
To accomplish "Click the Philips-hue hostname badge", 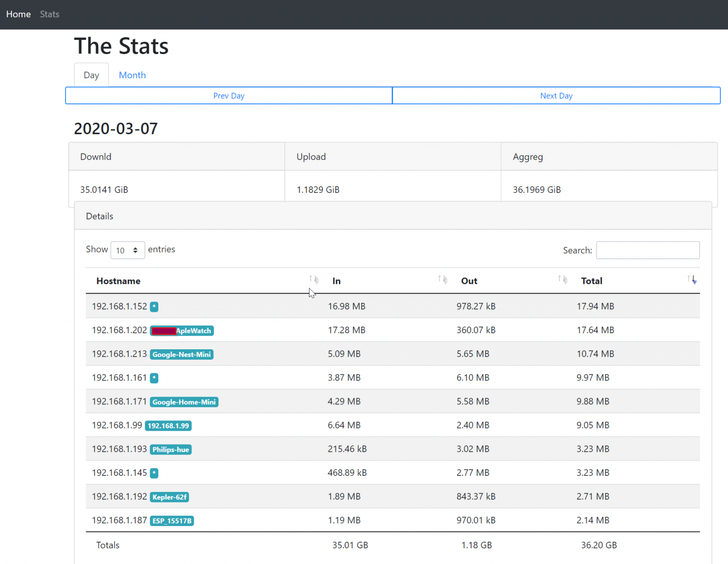I will click(171, 450).
